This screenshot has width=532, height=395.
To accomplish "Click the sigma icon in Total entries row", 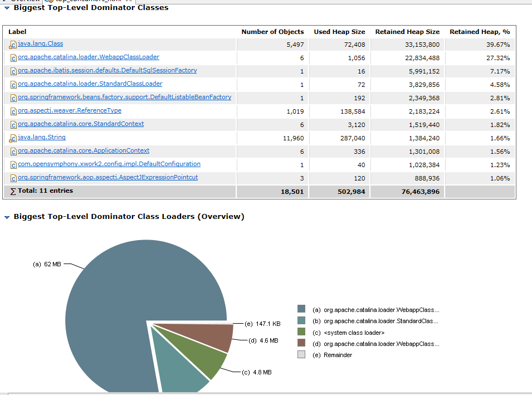I will click(13, 192).
